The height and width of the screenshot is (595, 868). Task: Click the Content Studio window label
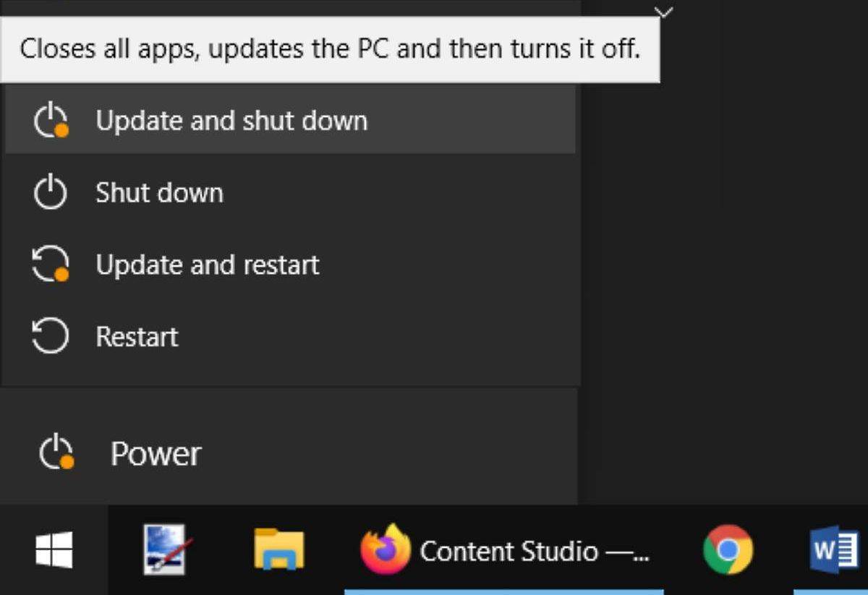click(x=534, y=551)
